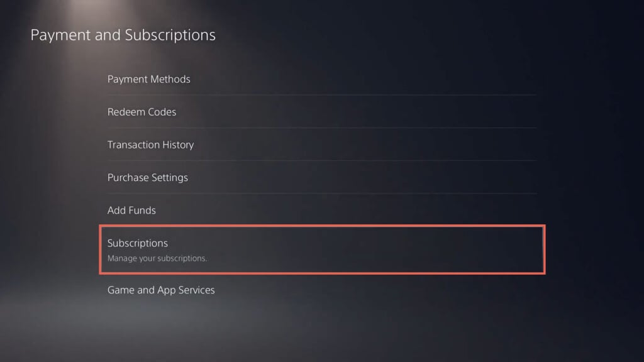
Task: Enter a voucher through Redeem Codes
Action: click(x=142, y=112)
